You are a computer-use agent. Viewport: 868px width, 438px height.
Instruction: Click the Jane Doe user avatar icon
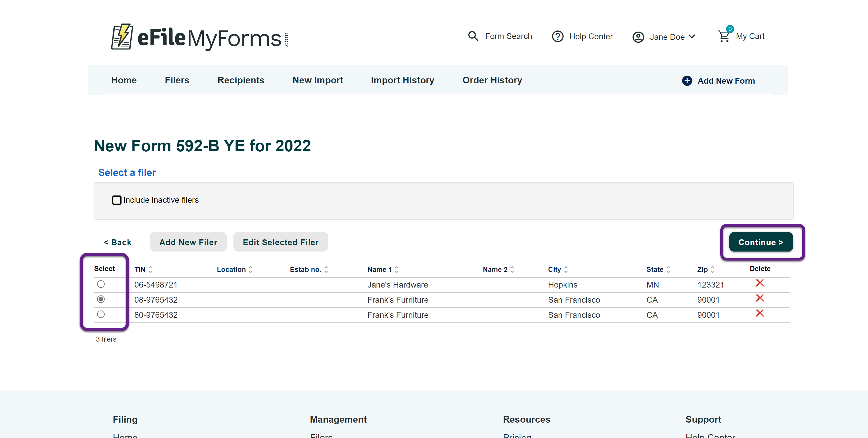638,37
